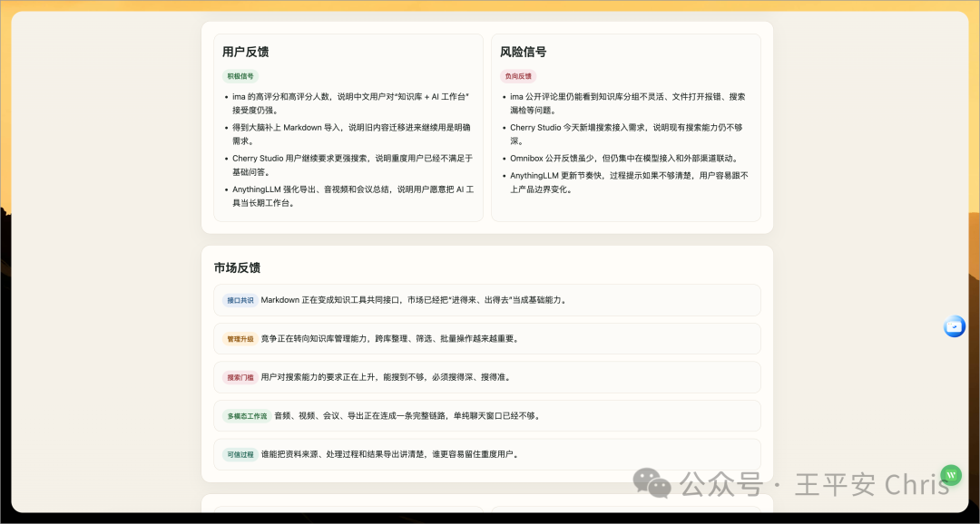Click bullet starting 'ima 的高评分和高评分人数'

pyautogui.click(x=350, y=103)
